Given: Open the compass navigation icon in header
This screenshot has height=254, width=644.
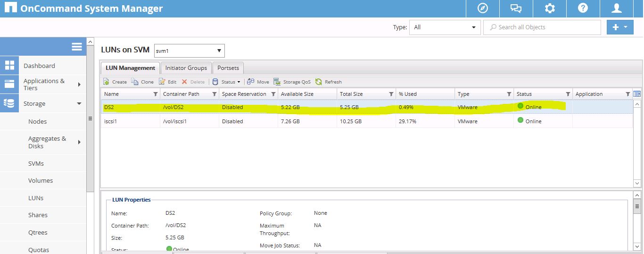Looking at the screenshot, I should click(x=482, y=8).
